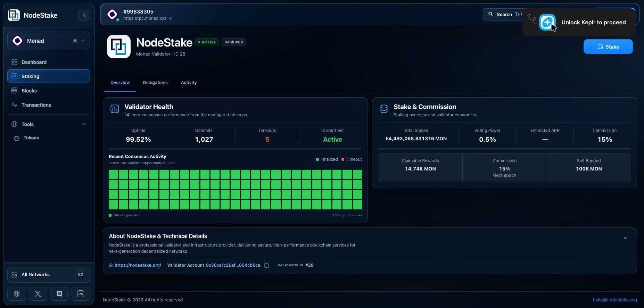Click the Self Bonded 100K MON box
The height and width of the screenshot is (308, 644).
[x=589, y=168]
